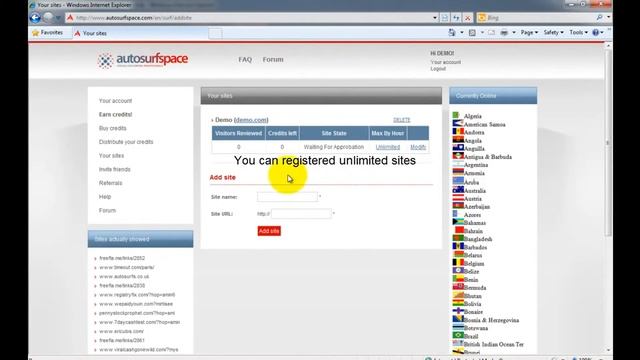Click the Help question mark icon
This screenshot has height=360, width=640.
[596, 32]
